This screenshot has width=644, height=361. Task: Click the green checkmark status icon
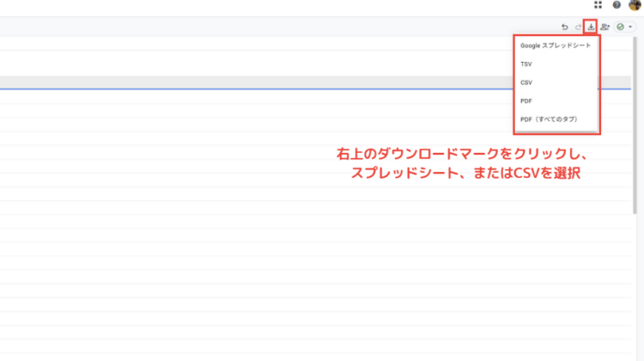point(620,28)
